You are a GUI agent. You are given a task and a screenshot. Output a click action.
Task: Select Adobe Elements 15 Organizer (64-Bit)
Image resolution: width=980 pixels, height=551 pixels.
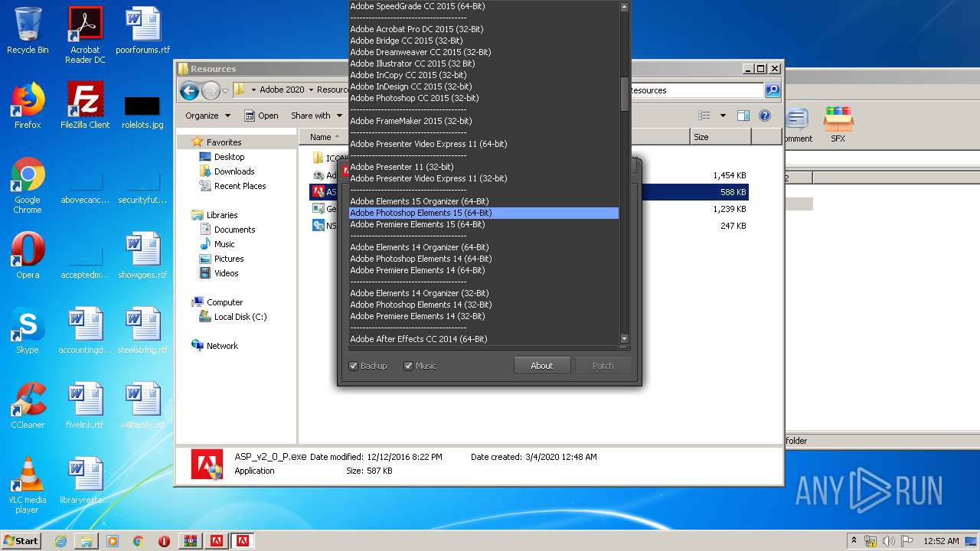(483, 201)
